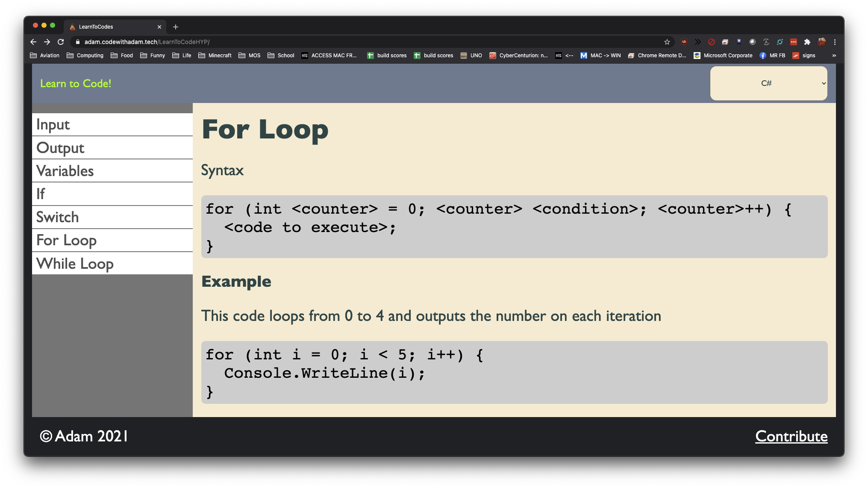The width and height of the screenshot is (868, 488).
Task: Click the red password manager extension icon
Action: tap(794, 42)
